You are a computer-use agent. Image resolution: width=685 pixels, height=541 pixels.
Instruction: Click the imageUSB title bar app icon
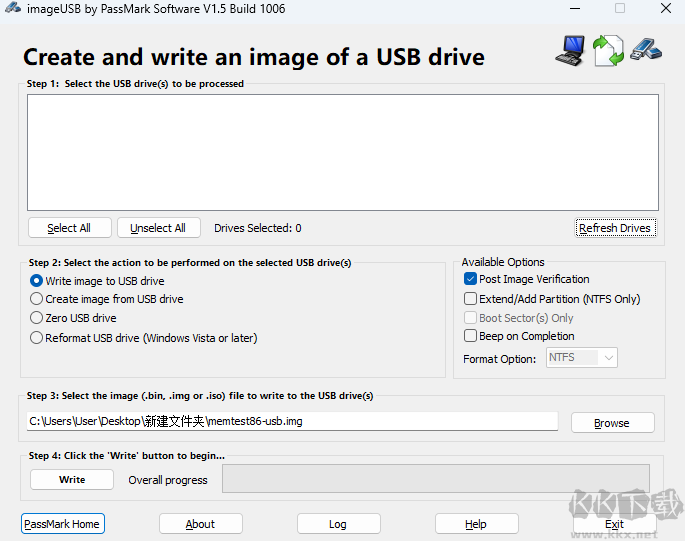tap(13, 8)
